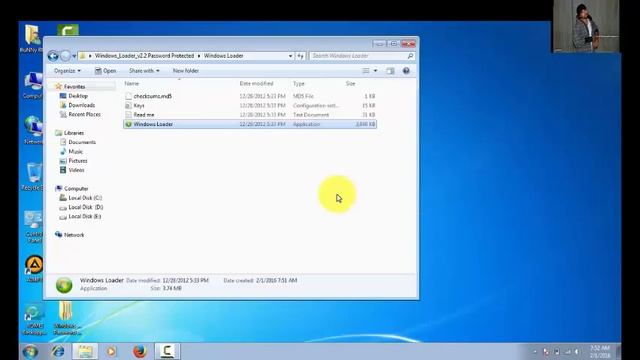Image resolution: width=640 pixels, height=360 pixels.
Task: Sort by the Date modified column
Action: (256, 84)
